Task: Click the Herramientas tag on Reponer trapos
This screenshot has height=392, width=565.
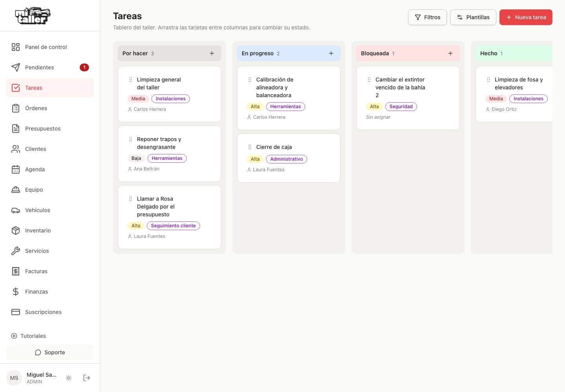Action: tap(167, 158)
